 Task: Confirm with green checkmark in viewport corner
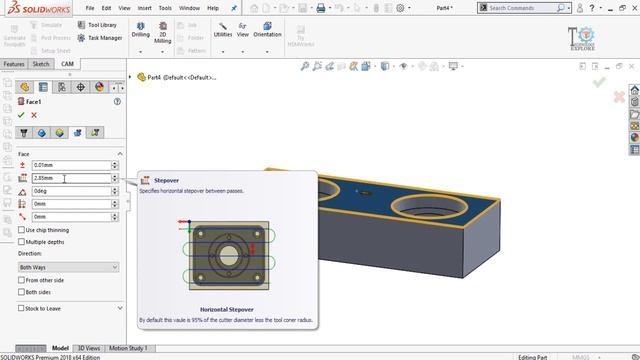[x=599, y=82]
